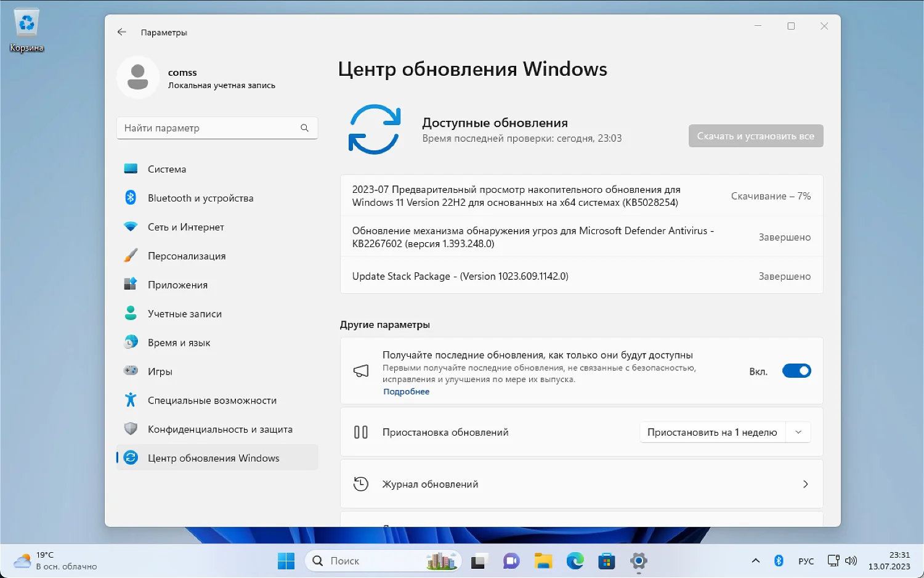Click the Windows Update sync icon in sidebar

tap(131, 458)
